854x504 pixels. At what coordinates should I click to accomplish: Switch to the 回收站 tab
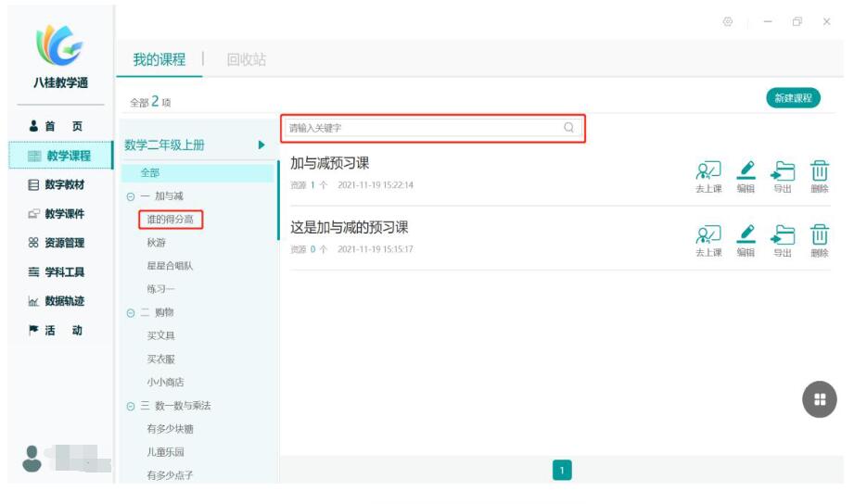(x=246, y=59)
